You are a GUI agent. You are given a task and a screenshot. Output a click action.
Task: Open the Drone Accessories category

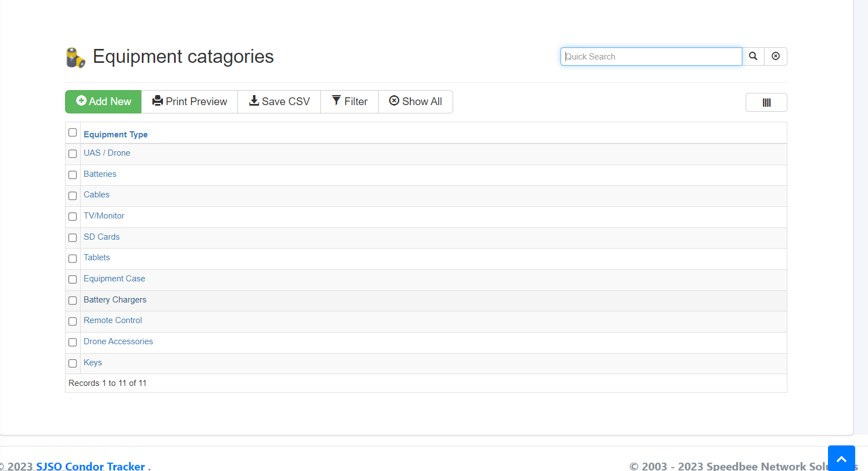(118, 341)
